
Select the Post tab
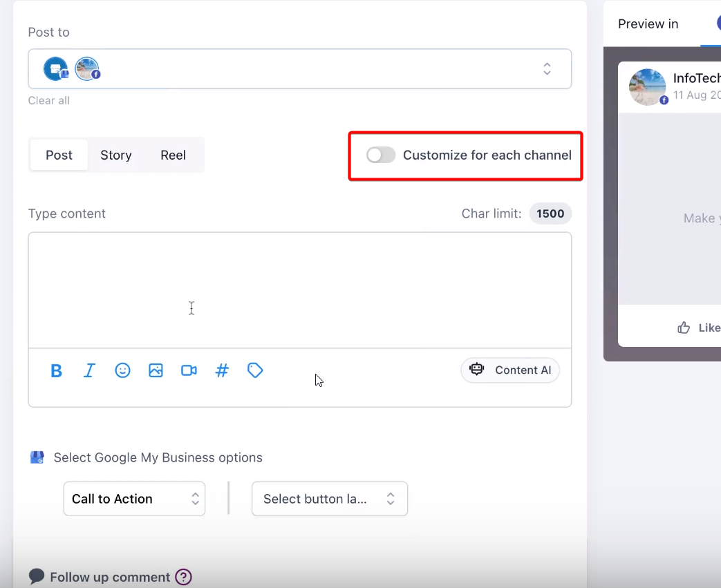[59, 155]
